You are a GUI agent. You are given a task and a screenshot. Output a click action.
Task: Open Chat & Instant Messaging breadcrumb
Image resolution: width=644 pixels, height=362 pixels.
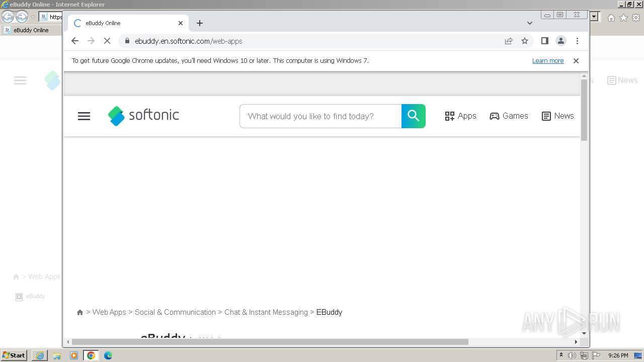coord(266,312)
